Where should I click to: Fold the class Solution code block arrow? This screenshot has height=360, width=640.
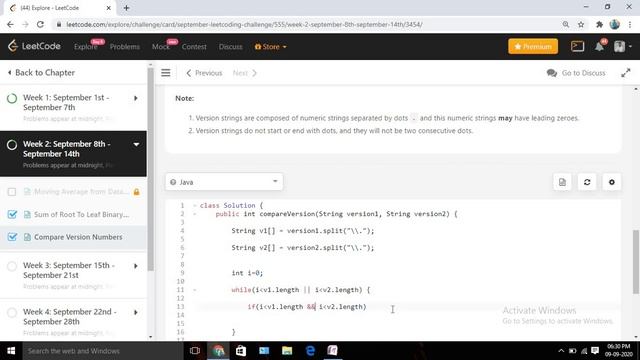point(195,205)
